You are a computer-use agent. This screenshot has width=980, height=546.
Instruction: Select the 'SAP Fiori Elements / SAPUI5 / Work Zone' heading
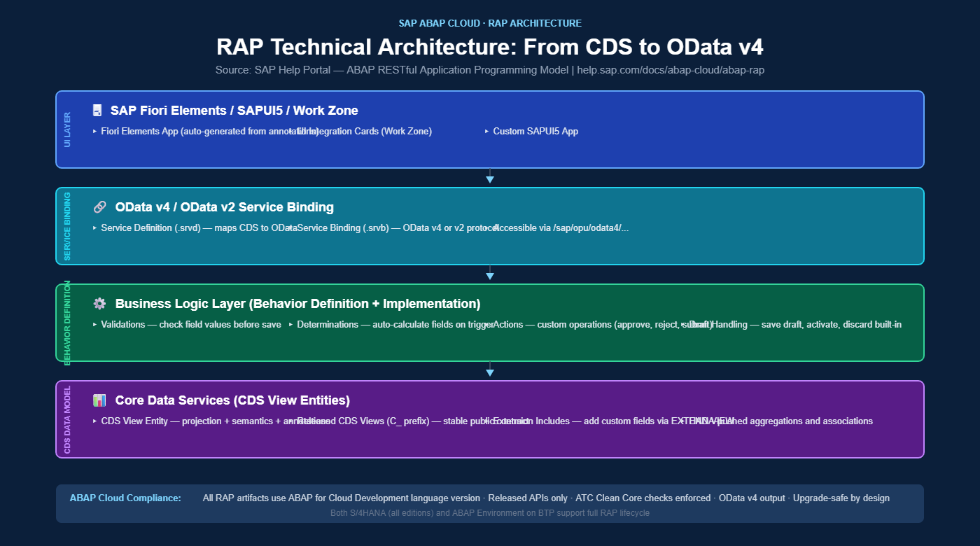pos(234,111)
